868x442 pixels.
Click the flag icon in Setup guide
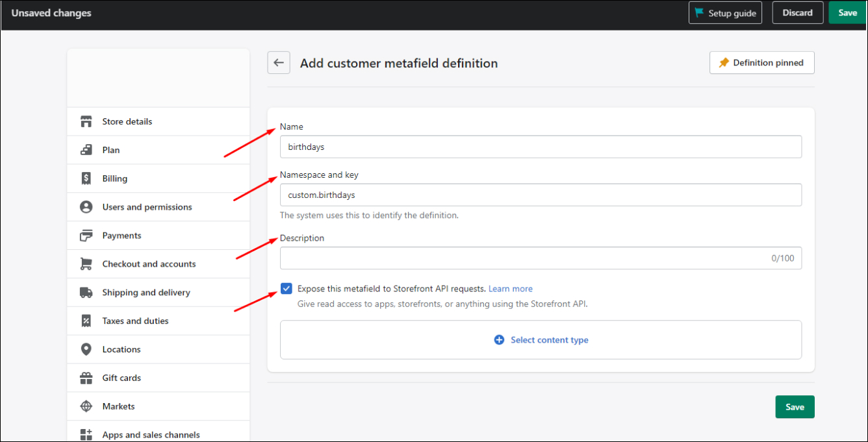point(699,13)
